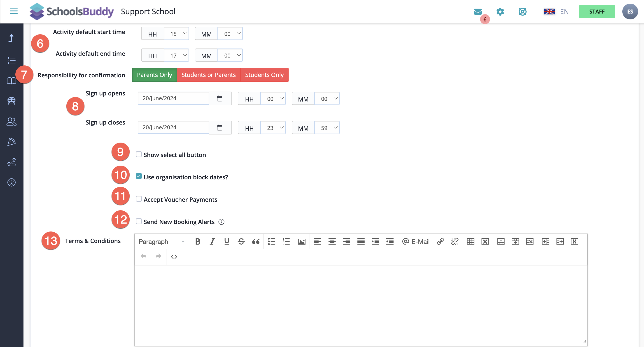Viewport: 644px width, 347px height.
Task: Click the ES user avatar
Action: click(630, 12)
